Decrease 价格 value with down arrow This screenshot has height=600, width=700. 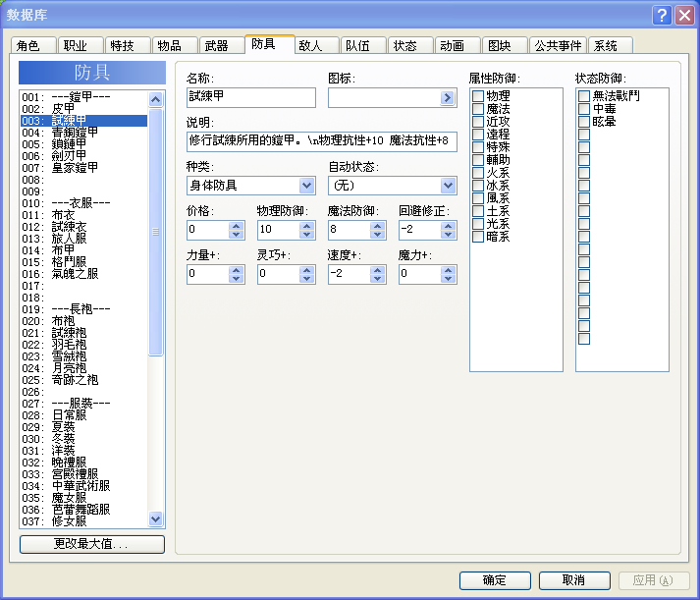(236, 235)
